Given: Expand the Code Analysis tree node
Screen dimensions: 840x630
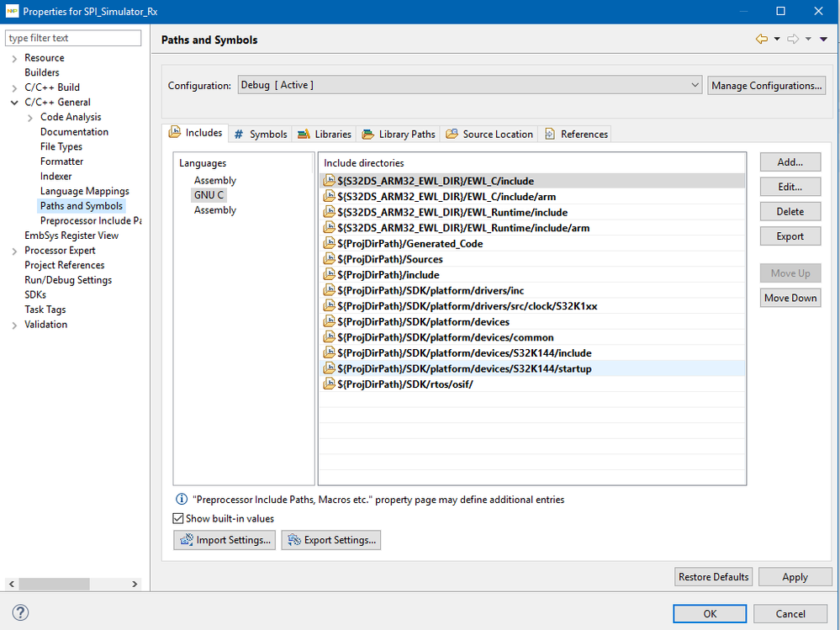Looking at the screenshot, I should 30,118.
